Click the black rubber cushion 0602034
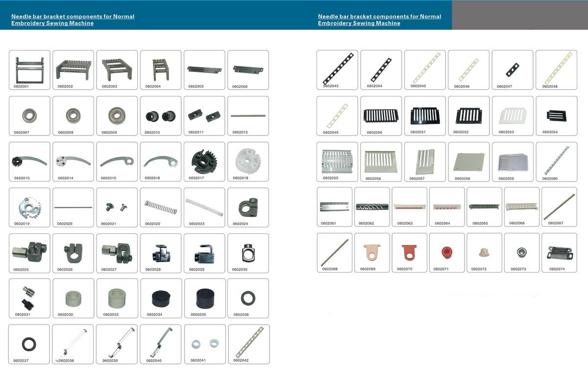This screenshot has height=371, width=588. (161, 298)
